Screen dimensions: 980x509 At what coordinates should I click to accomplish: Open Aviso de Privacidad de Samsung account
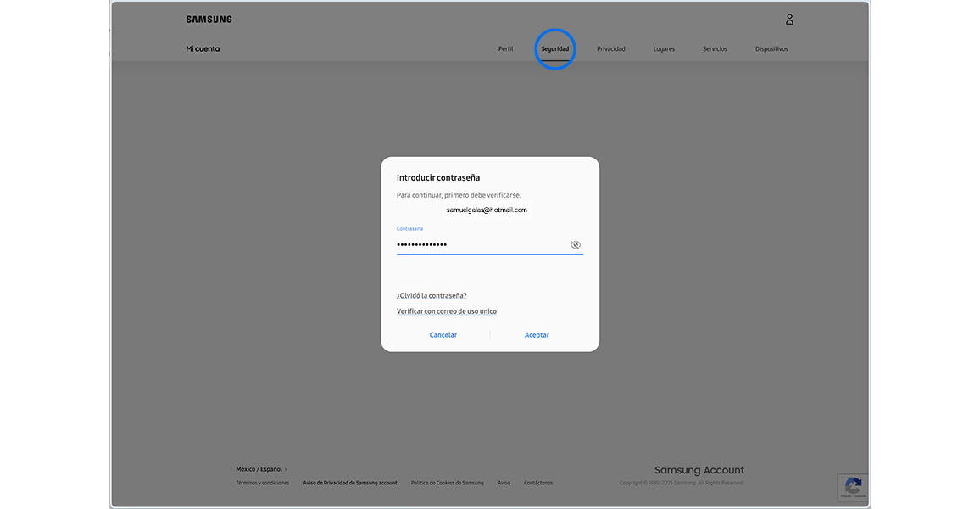click(350, 482)
